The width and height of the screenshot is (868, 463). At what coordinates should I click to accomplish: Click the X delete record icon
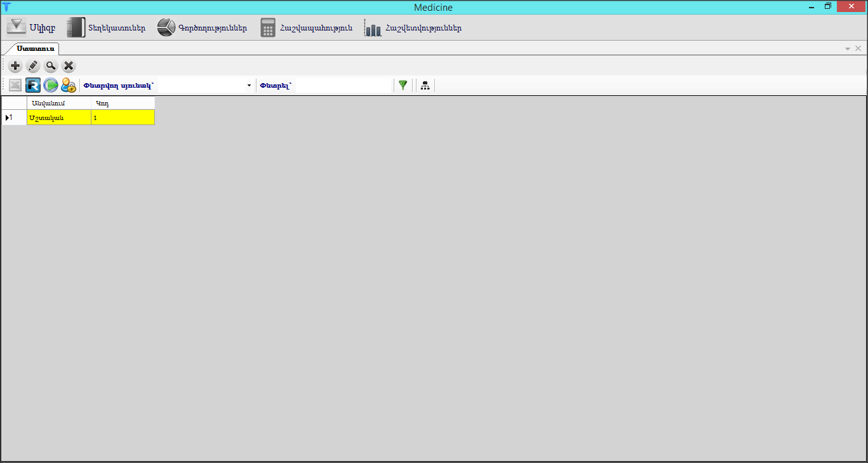[x=69, y=66]
